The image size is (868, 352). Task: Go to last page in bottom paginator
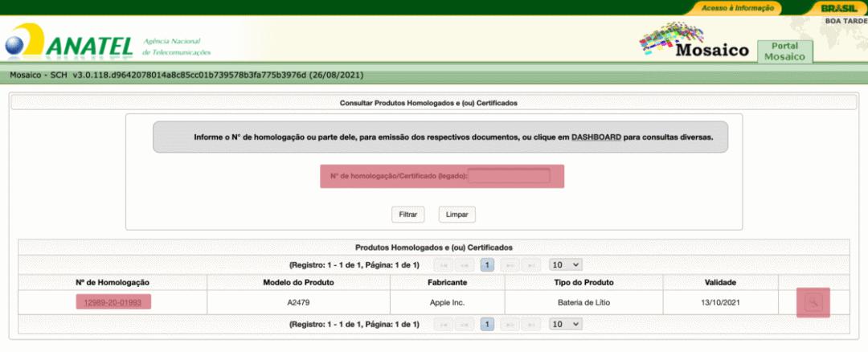tap(531, 325)
